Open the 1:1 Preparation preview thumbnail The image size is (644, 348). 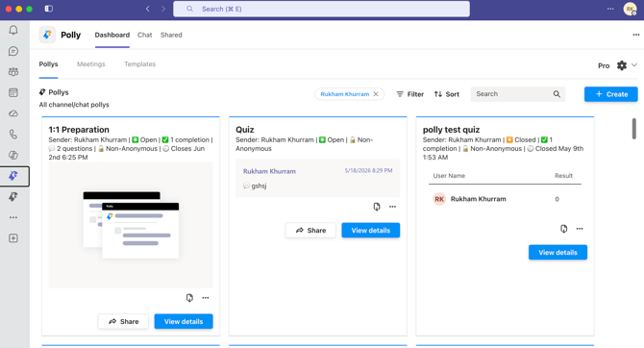pyautogui.click(x=131, y=225)
